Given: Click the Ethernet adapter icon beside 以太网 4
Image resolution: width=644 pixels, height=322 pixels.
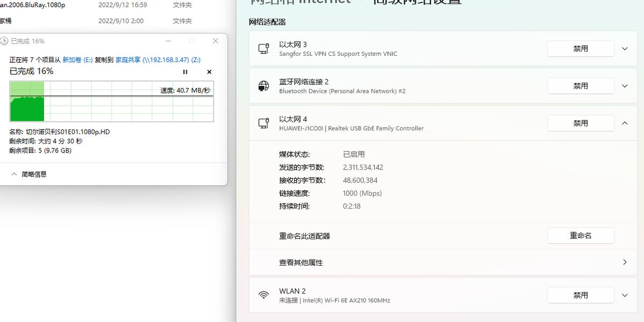Looking at the screenshot, I should 264,122.
